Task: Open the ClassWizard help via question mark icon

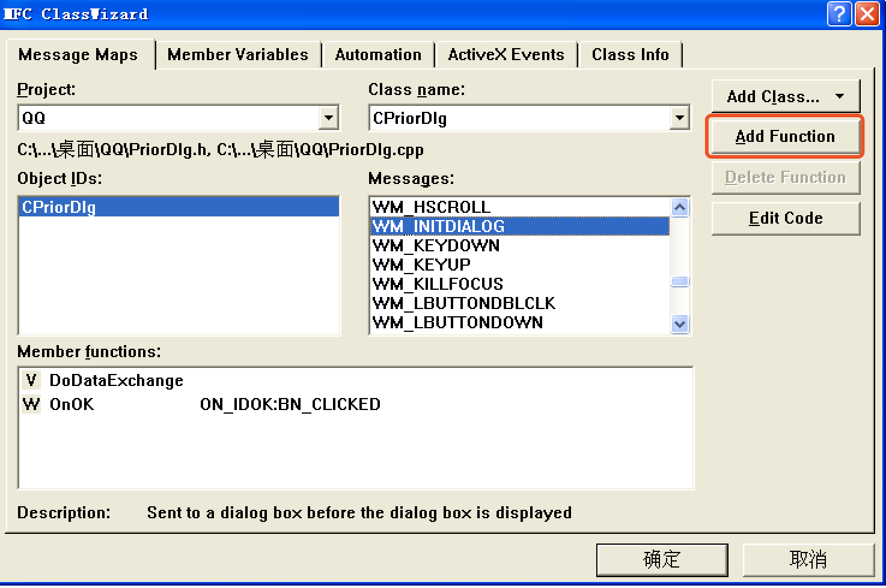Action: coord(839,14)
